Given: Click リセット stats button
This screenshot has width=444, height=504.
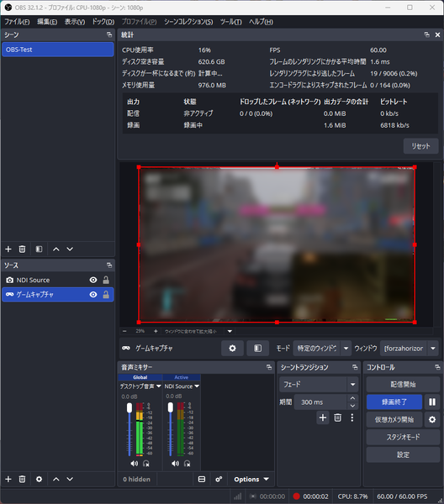Looking at the screenshot, I should pos(420,146).
